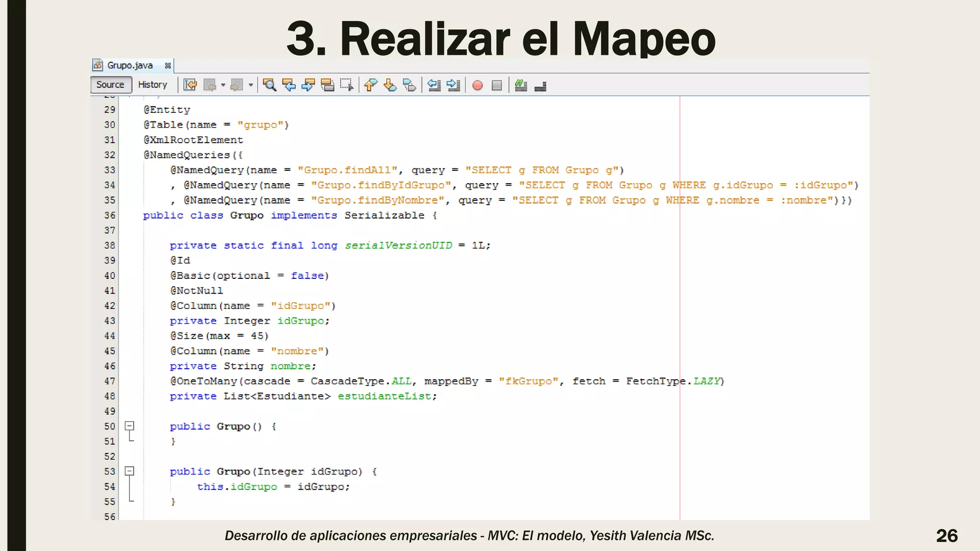Close the Grupo.java tab
The height and width of the screenshot is (551, 980).
(167, 66)
